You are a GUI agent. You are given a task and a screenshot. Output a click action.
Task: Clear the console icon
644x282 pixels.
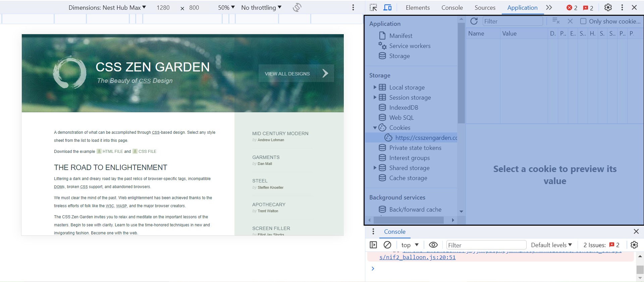(387, 245)
